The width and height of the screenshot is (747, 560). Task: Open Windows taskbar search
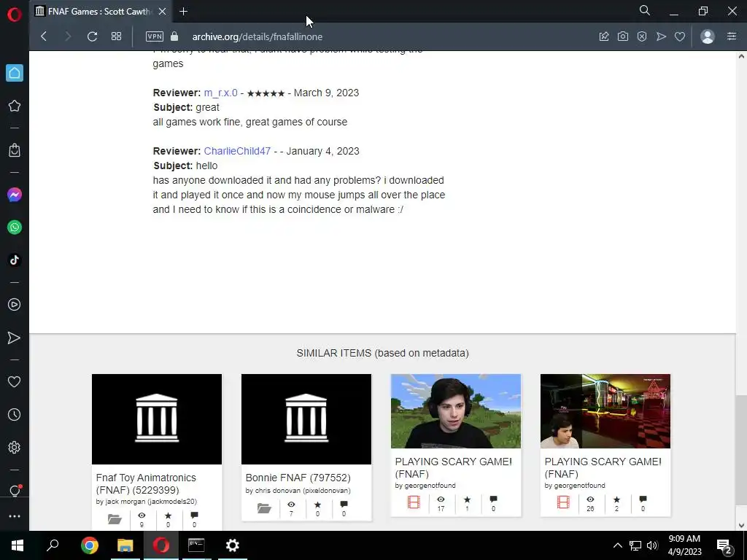(53, 545)
